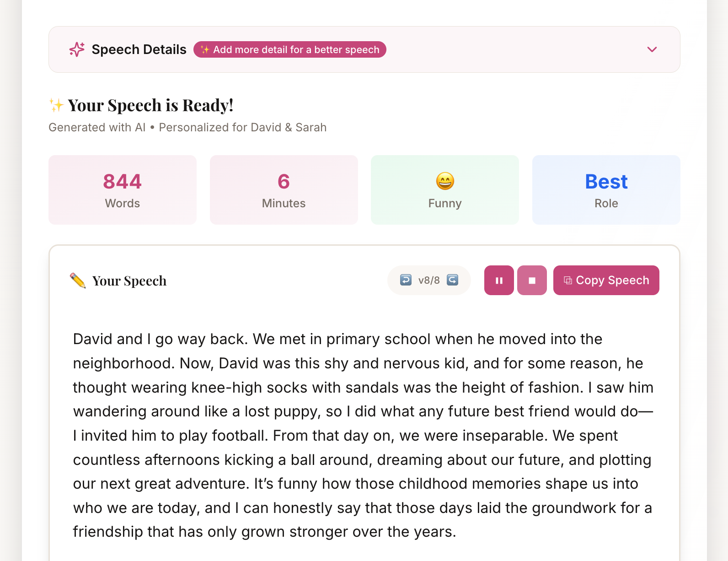Open the v8/8 version selector
This screenshot has height=561, width=728.
tap(428, 280)
